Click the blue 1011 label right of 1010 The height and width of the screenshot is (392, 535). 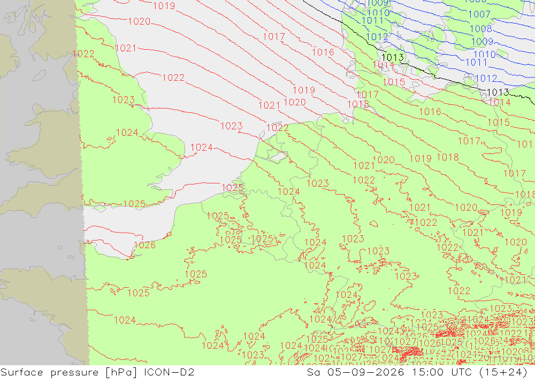tap(476, 63)
